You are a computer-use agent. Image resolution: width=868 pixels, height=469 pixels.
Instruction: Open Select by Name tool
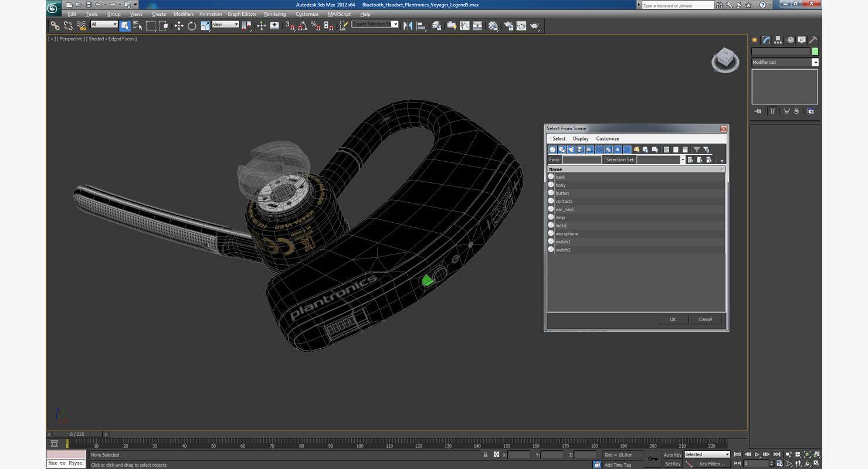coord(138,26)
